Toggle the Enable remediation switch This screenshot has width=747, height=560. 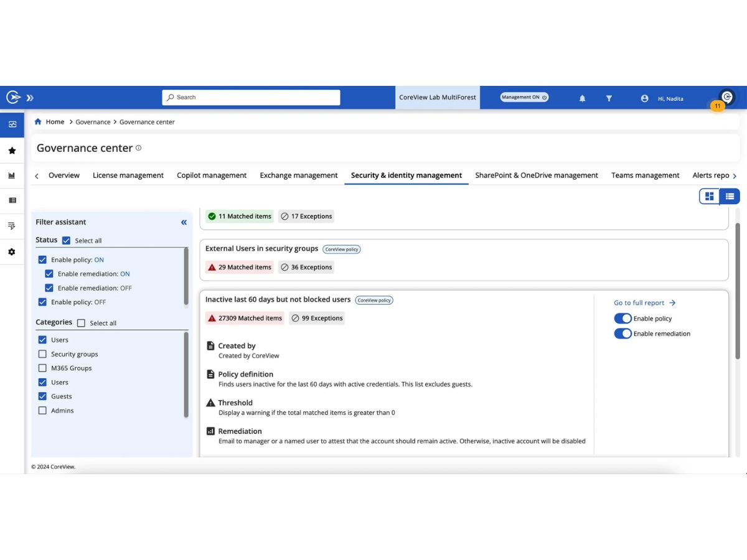coord(622,334)
